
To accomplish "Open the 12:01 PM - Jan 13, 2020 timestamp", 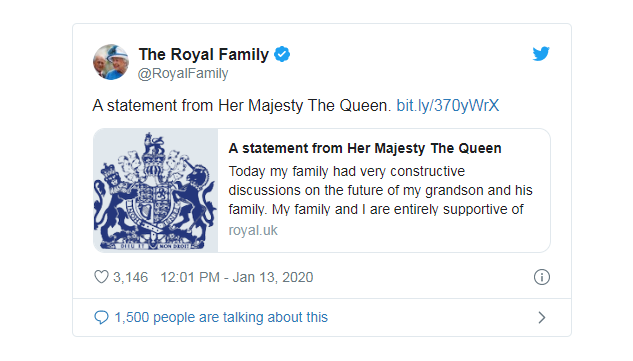I will pos(237,277).
